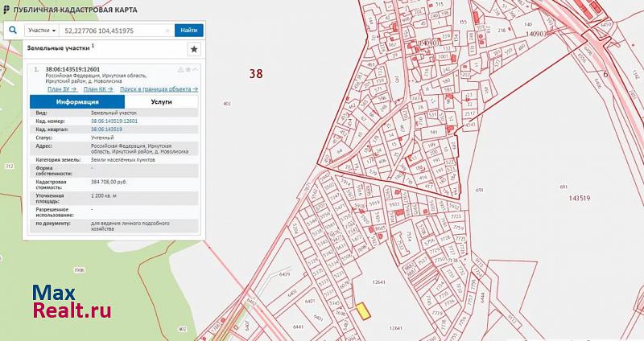Select the Информация tab
This screenshot has width=644, height=341.
pos(77,102)
